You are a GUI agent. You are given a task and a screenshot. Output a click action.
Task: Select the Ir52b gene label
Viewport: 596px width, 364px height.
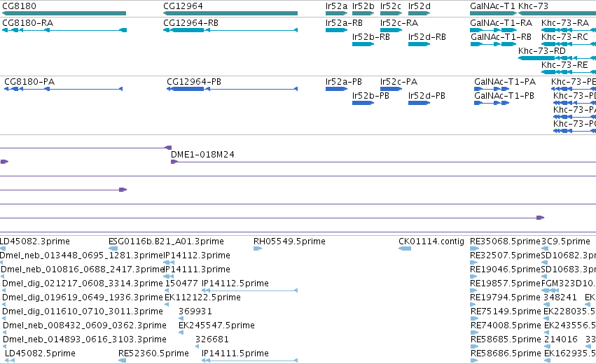pos(363,6)
